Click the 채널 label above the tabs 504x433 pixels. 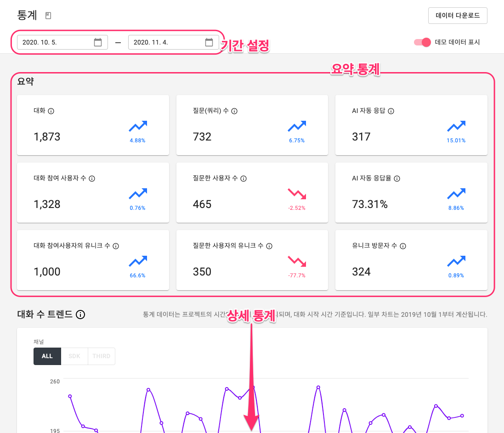[x=39, y=342]
